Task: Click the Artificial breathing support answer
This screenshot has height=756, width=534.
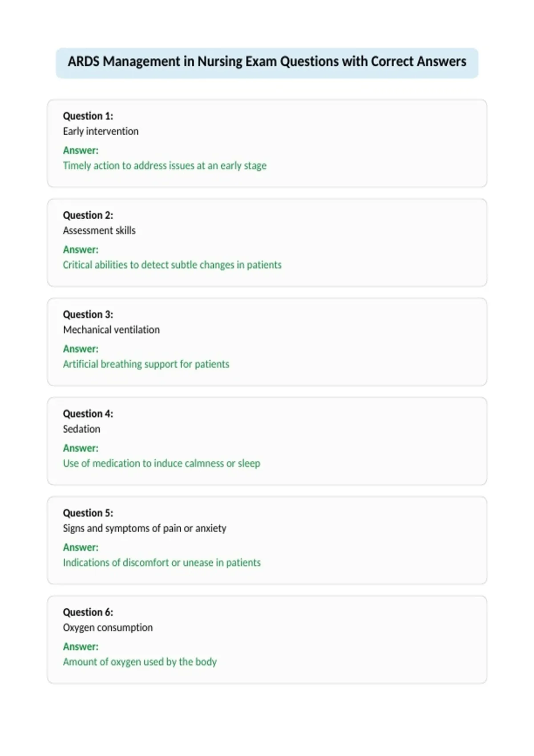Action: click(x=146, y=364)
